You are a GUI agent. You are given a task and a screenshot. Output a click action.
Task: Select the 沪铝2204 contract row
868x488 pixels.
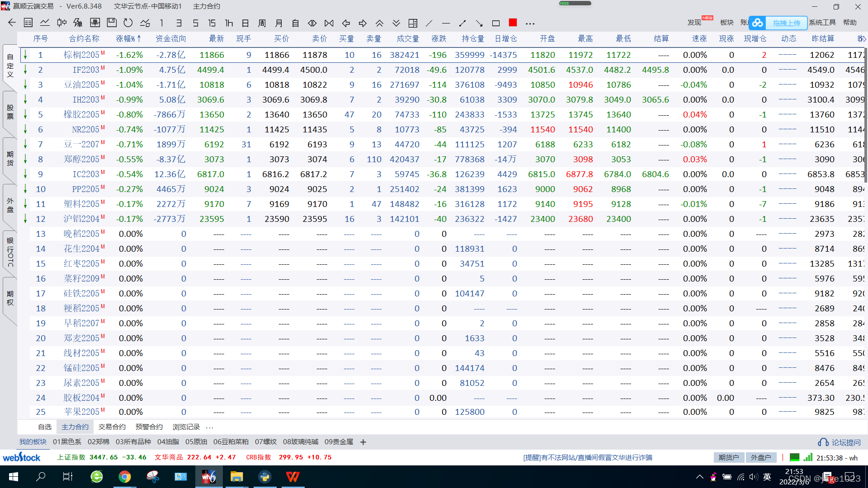[442, 219]
